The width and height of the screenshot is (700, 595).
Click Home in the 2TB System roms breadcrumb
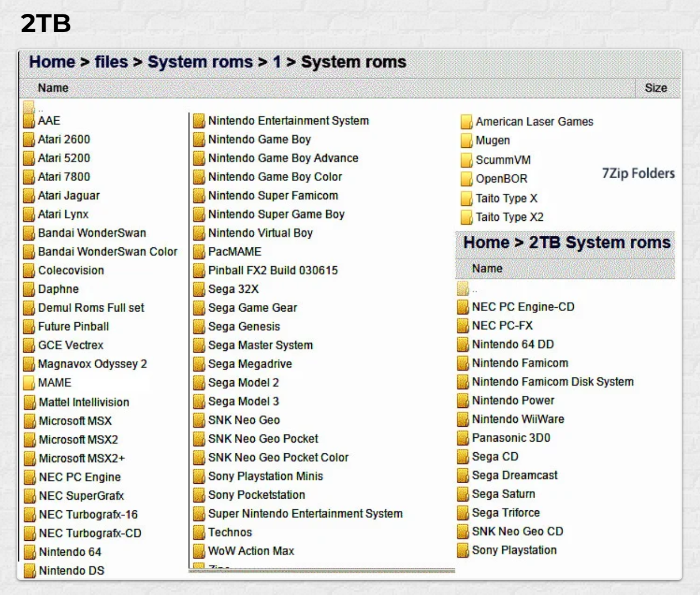pos(486,242)
